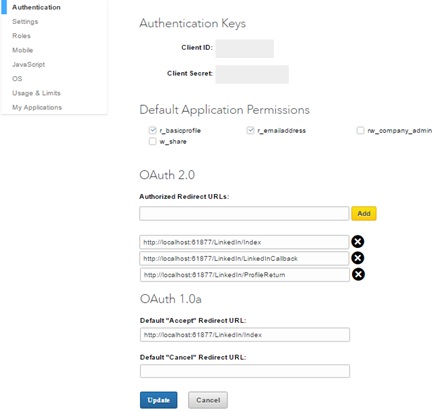Open the Settings sidebar section
The width and height of the screenshot is (437, 412).
[x=25, y=22]
